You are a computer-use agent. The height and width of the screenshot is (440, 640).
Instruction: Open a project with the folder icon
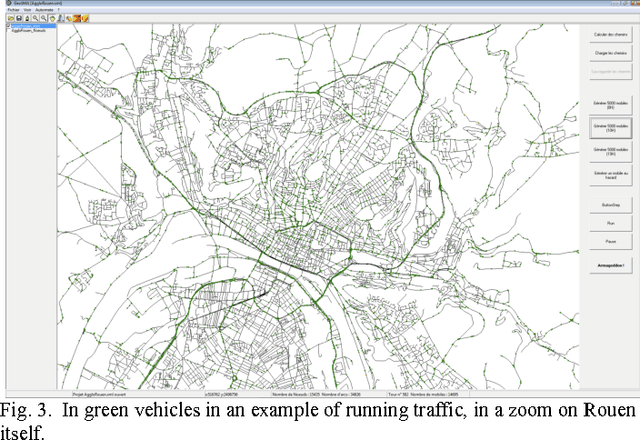click(x=11, y=18)
